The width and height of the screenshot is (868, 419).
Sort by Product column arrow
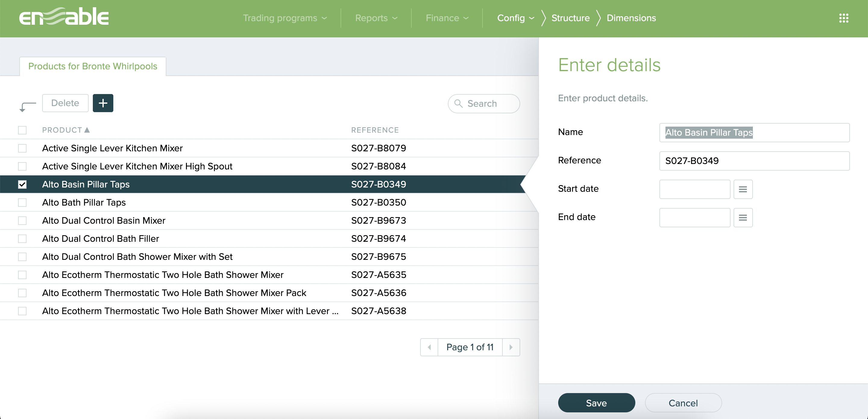pyautogui.click(x=87, y=130)
